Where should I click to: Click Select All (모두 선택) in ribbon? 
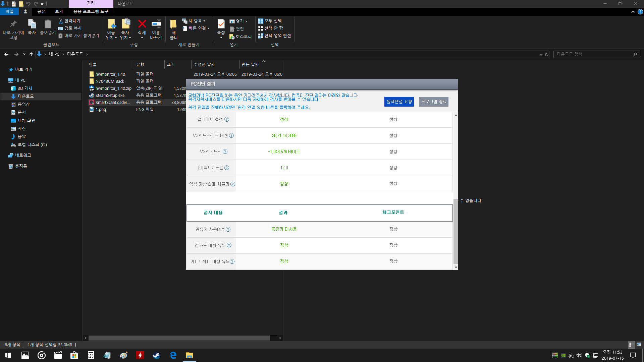[x=270, y=21]
